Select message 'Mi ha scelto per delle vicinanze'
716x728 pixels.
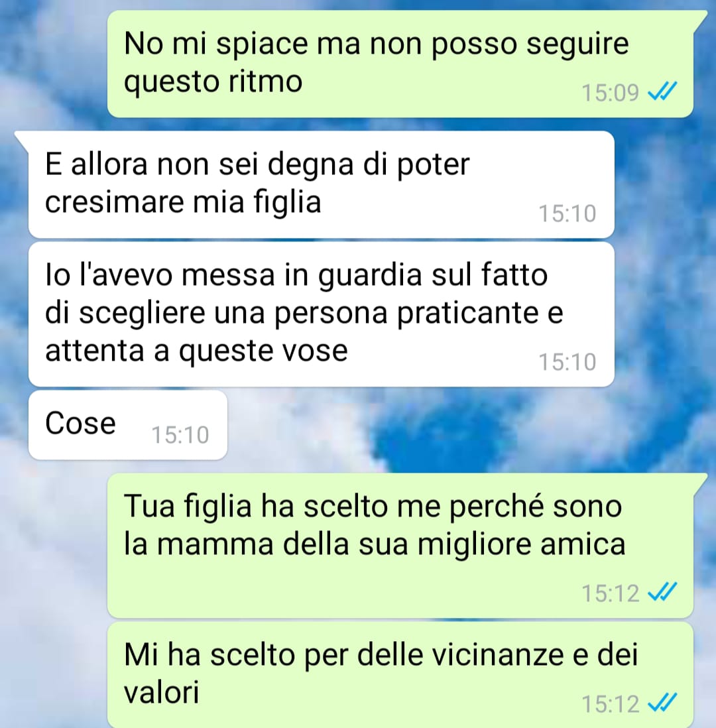[400, 675]
